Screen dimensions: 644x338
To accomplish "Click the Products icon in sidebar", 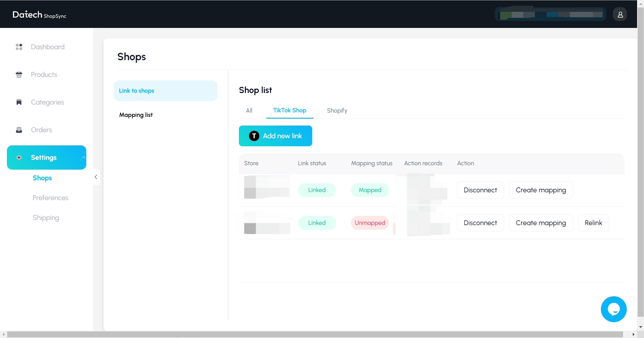I will pyautogui.click(x=19, y=74).
